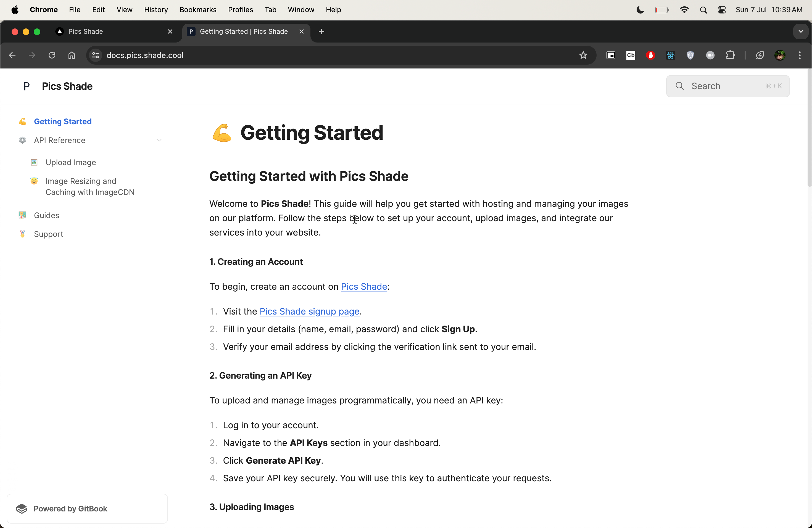The width and height of the screenshot is (812, 528).
Task: Follow the Pics Shade link in step one
Action: pyautogui.click(x=364, y=287)
